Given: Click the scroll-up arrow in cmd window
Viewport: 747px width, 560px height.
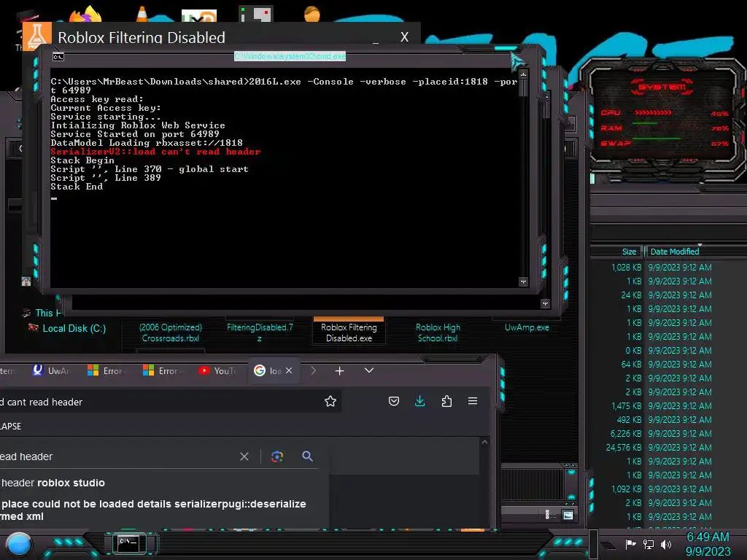Looking at the screenshot, I should click(524, 75).
